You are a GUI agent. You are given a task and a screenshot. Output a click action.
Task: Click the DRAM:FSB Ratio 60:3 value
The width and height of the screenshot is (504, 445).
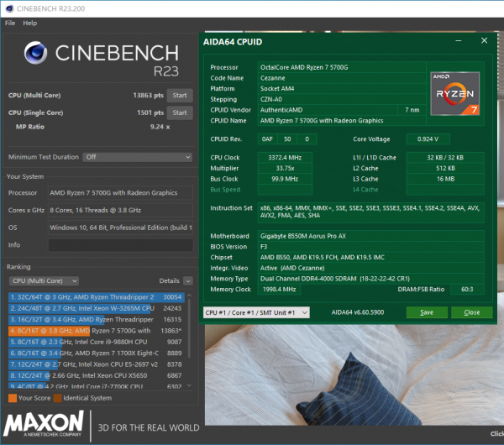tap(467, 290)
